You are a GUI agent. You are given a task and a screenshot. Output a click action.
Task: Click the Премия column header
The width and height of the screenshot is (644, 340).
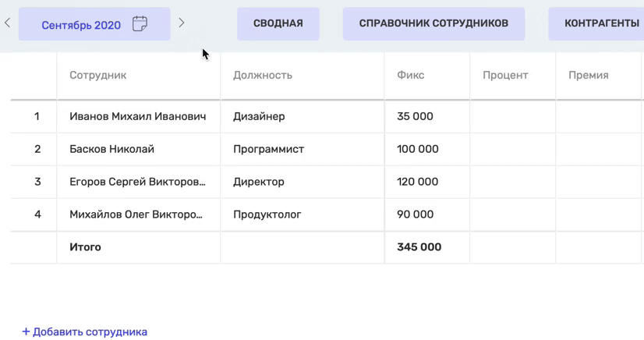tap(588, 76)
